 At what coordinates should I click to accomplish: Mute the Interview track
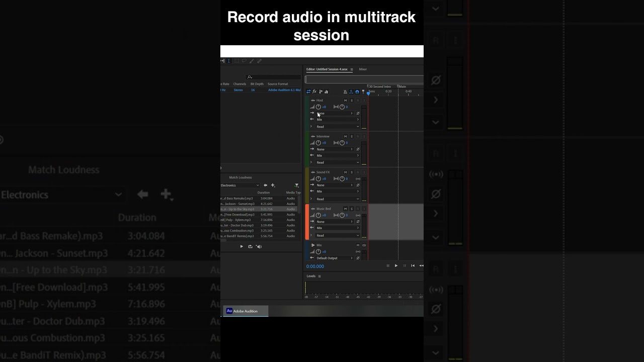[x=346, y=137]
